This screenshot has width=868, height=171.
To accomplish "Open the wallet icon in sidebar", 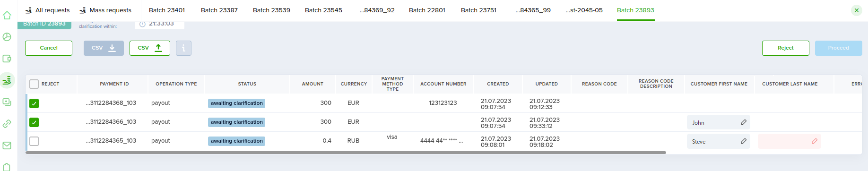I will click(7, 59).
